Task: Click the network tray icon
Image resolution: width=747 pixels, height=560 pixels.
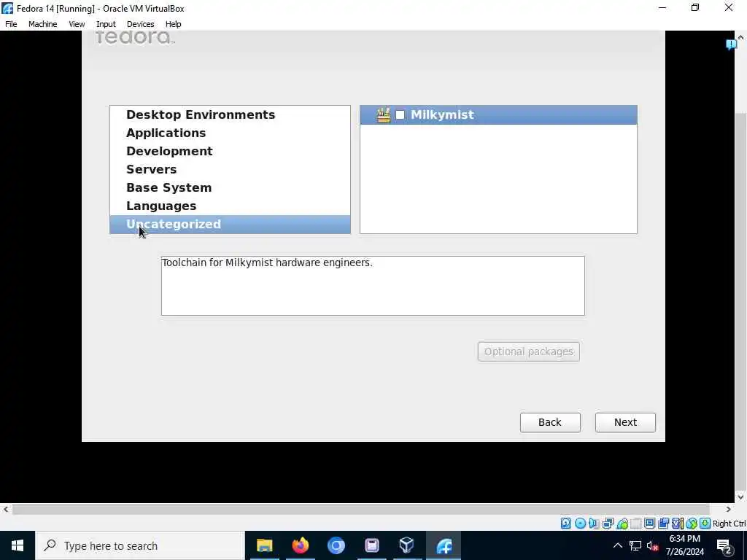Action: 635,545
